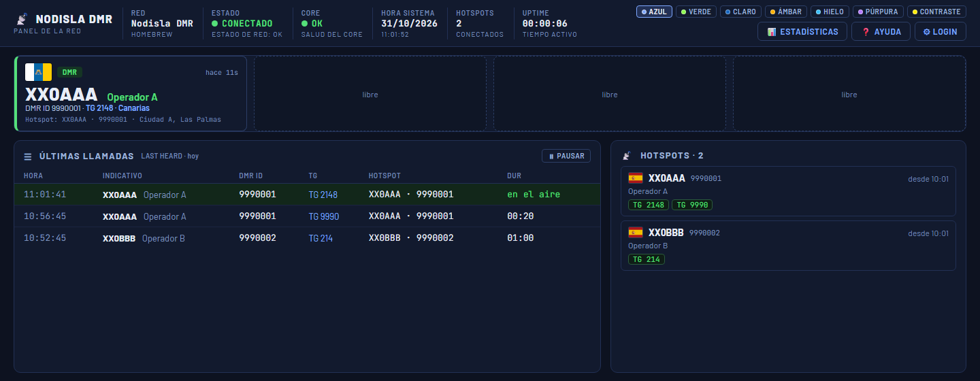Viewport: 980px width, 381px height.
Task: Click the Hotspot column header
Action: (385, 176)
